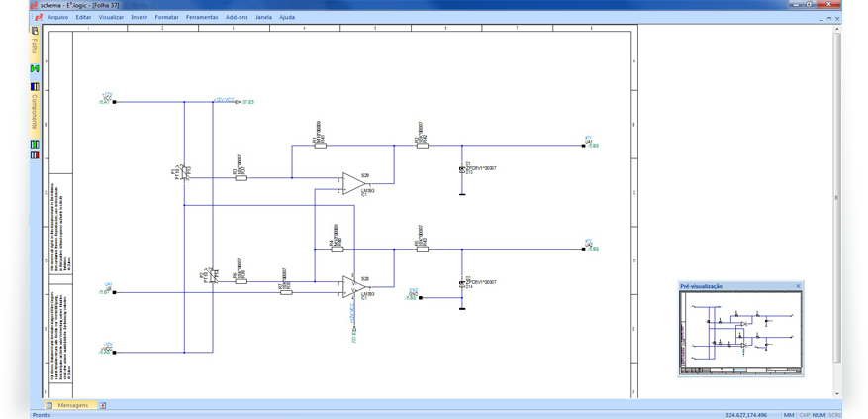Open the Visualizar menu
This screenshot has height=419, width=868.
(x=111, y=17)
